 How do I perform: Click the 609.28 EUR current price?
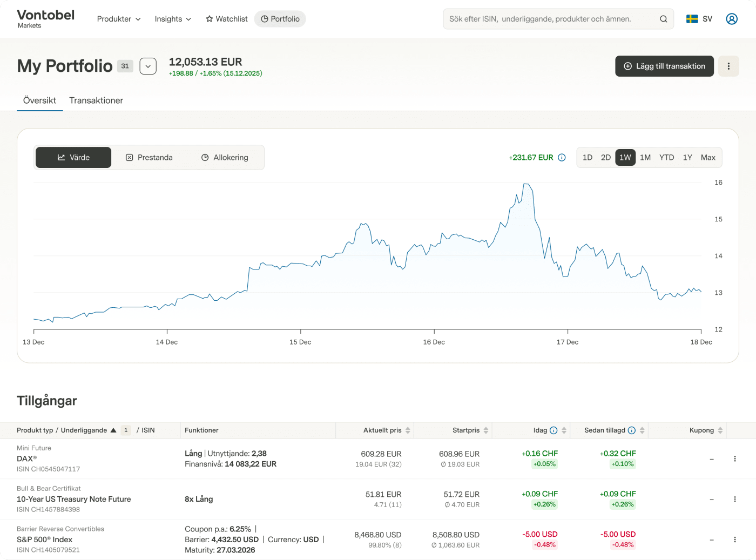point(381,454)
